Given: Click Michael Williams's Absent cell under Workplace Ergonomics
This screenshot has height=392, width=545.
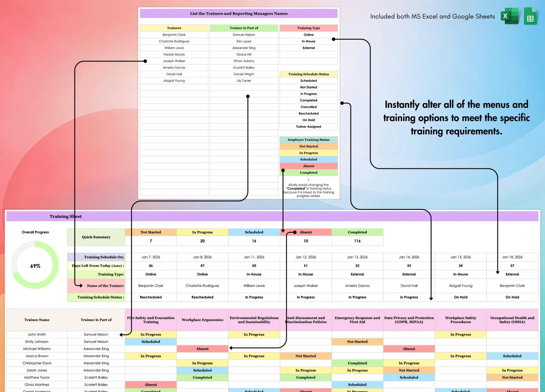Looking at the screenshot, I should [x=202, y=349].
